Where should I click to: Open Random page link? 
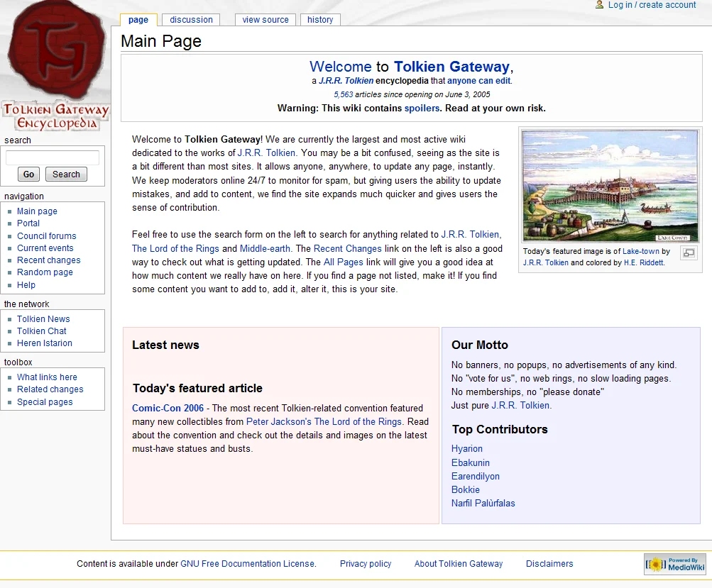coord(45,272)
